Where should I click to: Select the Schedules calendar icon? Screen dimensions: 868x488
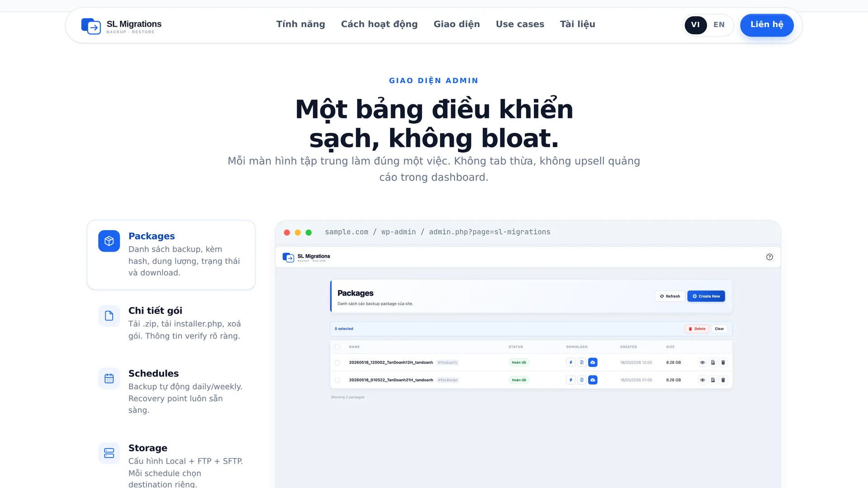[109, 378]
